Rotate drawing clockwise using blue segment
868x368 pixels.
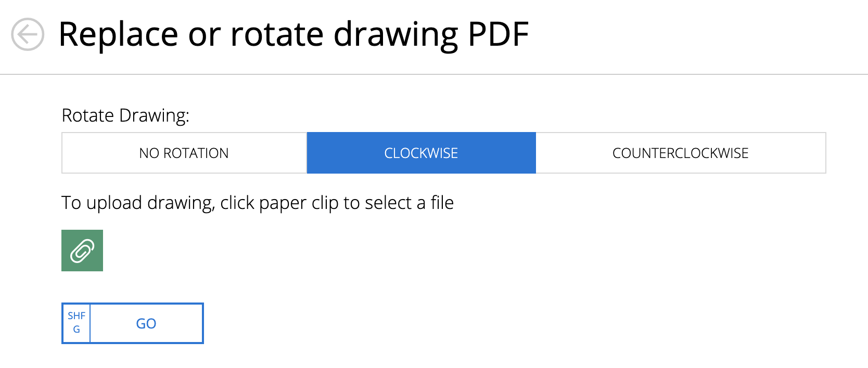422,153
